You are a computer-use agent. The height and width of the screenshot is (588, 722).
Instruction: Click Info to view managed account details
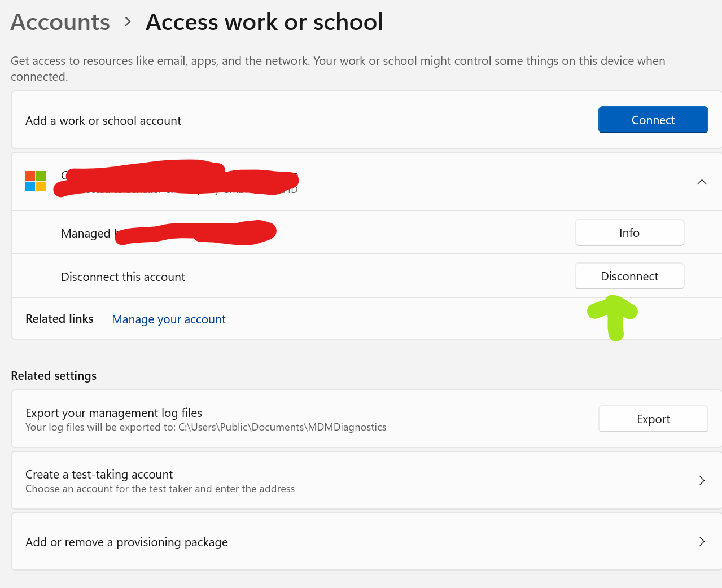[x=629, y=232]
